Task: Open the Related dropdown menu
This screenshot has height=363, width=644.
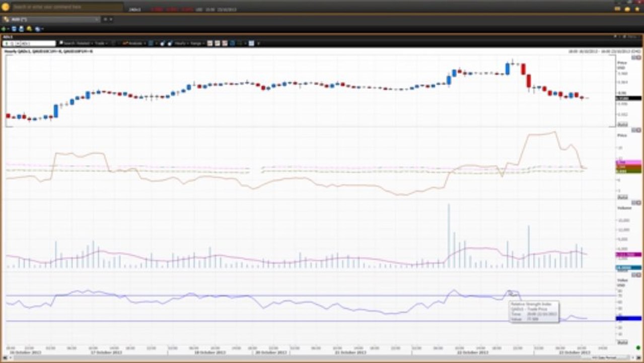Action: [x=85, y=43]
